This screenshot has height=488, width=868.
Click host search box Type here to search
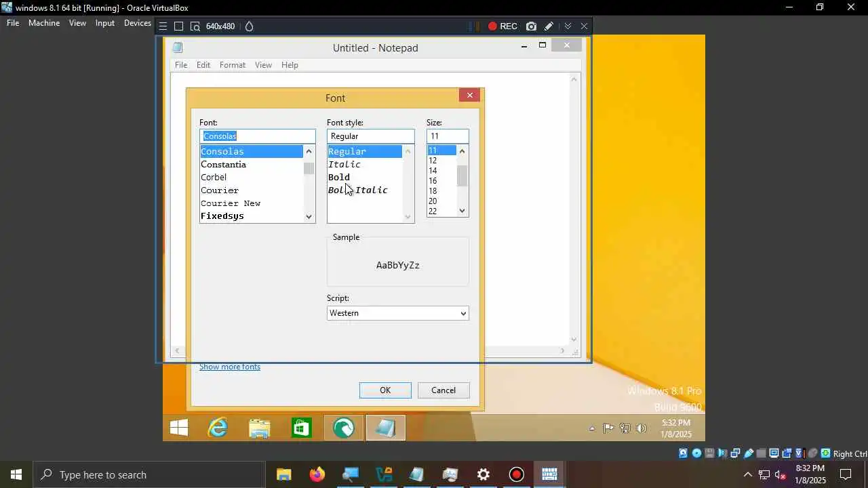(149, 474)
